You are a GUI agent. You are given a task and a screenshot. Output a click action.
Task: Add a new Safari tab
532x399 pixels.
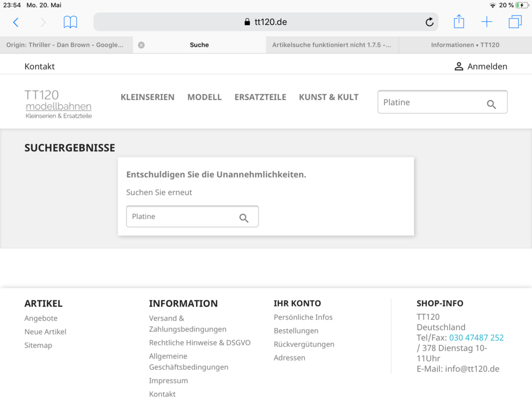pos(487,22)
